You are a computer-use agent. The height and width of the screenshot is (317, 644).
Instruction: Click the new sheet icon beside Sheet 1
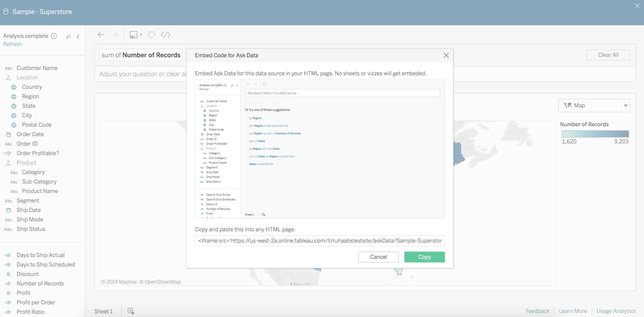point(131,311)
